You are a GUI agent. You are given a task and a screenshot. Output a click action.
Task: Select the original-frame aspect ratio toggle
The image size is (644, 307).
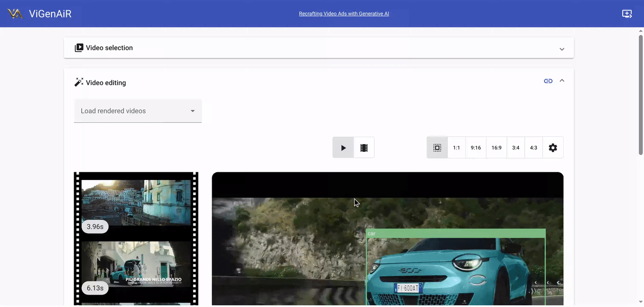(437, 148)
